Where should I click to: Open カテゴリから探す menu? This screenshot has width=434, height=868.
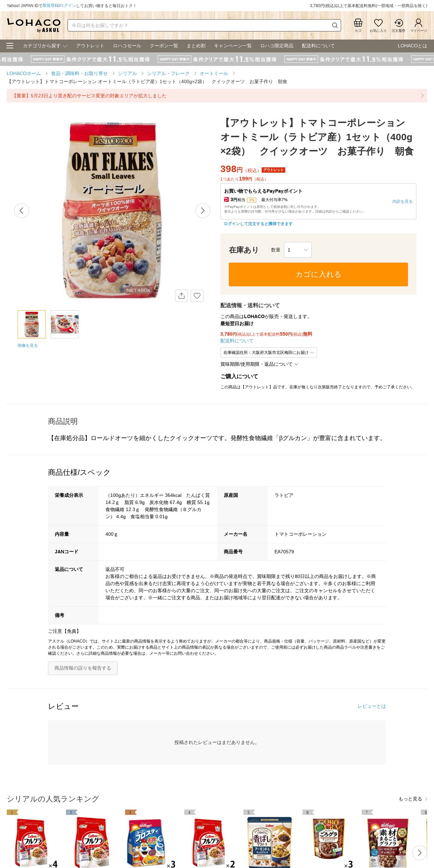click(45, 46)
